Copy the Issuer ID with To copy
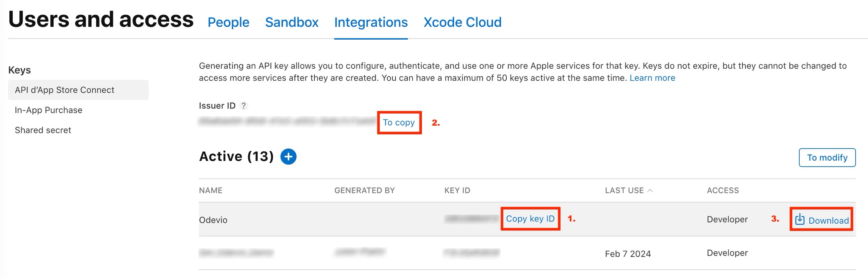868x279 pixels. [399, 123]
